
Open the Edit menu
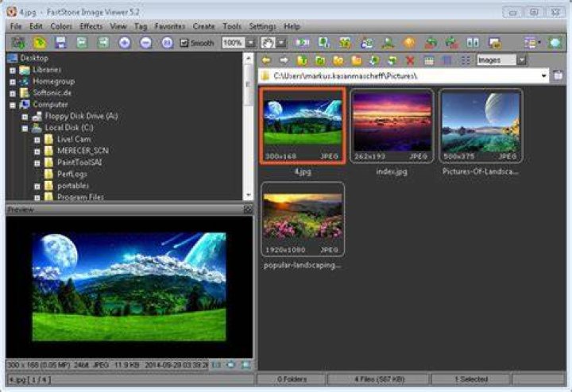(x=36, y=26)
